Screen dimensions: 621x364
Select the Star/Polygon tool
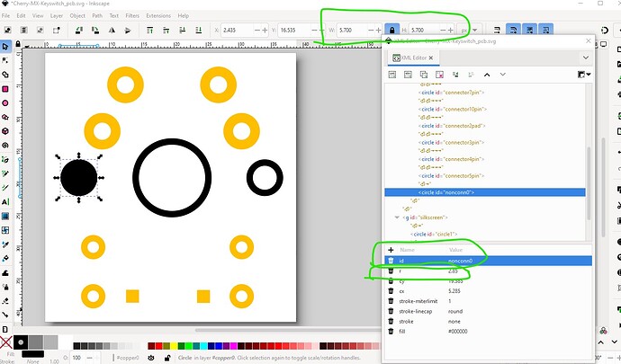coord(5,117)
